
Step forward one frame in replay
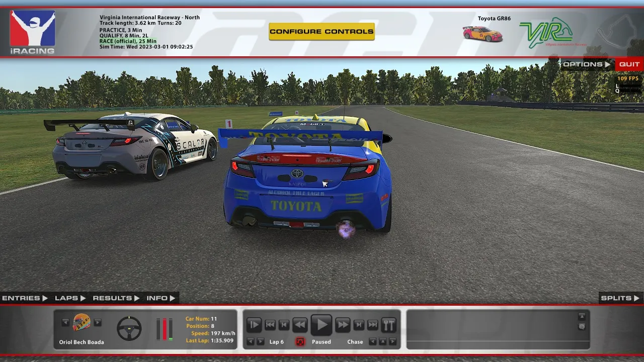pos(359,325)
